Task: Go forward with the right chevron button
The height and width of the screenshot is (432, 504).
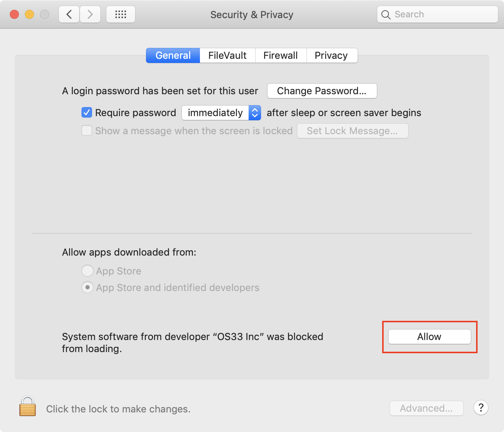Action: click(x=90, y=15)
